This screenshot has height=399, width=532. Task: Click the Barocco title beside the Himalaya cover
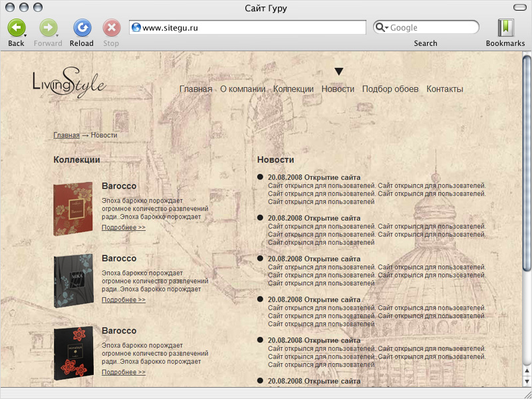(x=119, y=331)
